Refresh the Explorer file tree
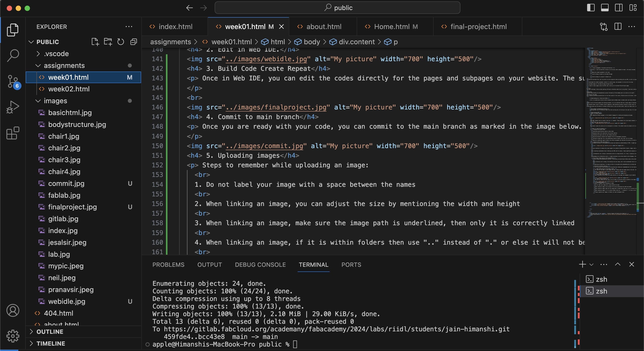 (x=121, y=42)
